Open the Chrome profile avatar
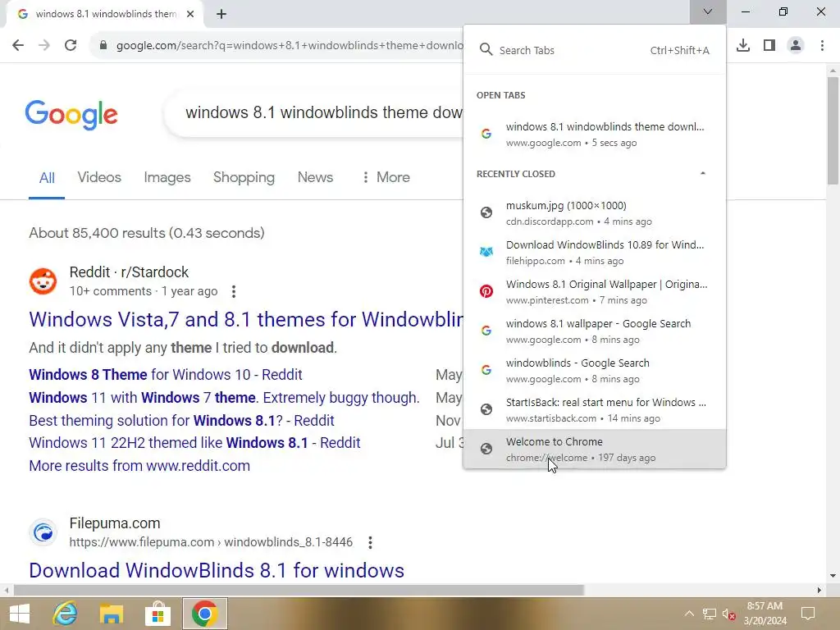This screenshot has height=630, width=840. tap(796, 45)
